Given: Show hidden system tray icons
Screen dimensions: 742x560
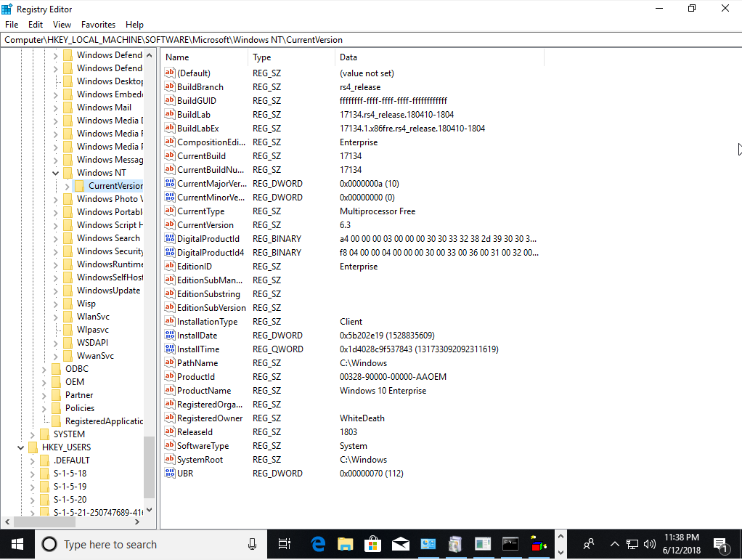Looking at the screenshot, I should 614,544.
